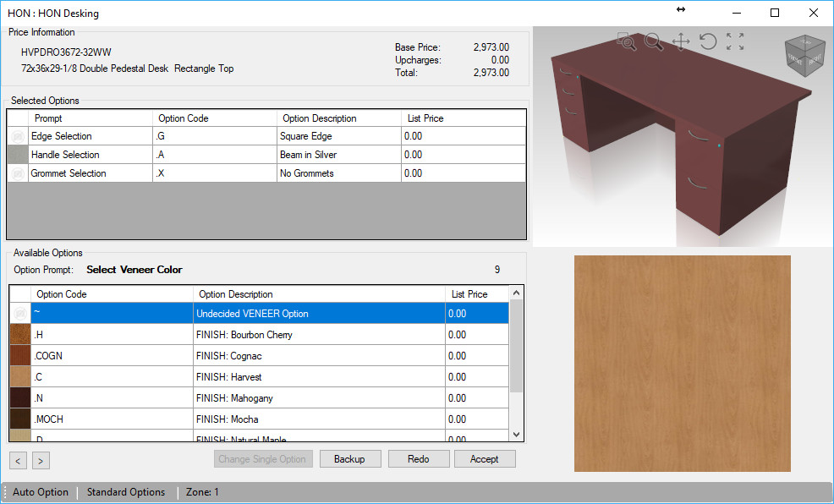834x504 pixels.
Task: Click the Beam in Silver description cell
Action: click(339, 155)
